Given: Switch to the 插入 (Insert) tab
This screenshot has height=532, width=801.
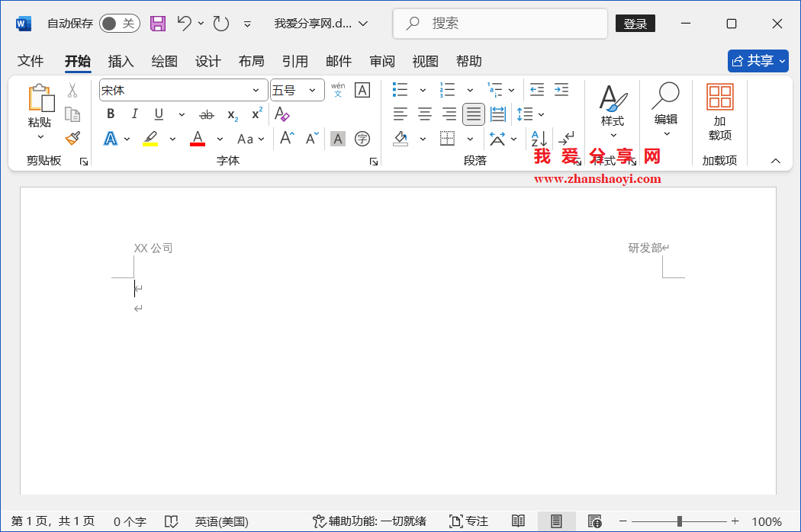Looking at the screenshot, I should (121, 61).
